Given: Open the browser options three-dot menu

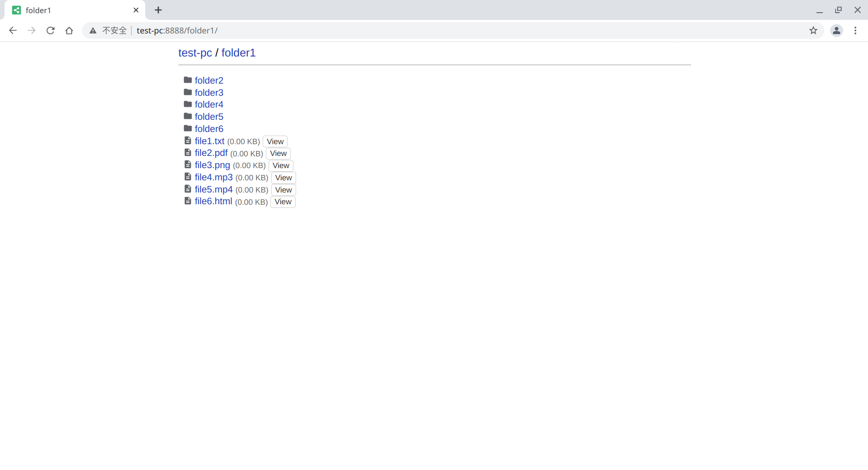Looking at the screenshot, I should click(x=856, y=30).
